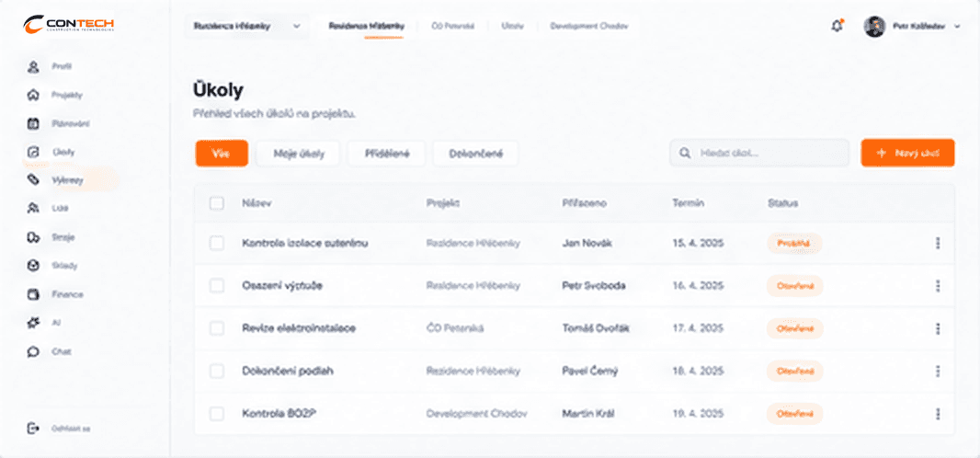Open the AI sidebar icon
This screenshot has height=458, width=980.
(33, 323)
